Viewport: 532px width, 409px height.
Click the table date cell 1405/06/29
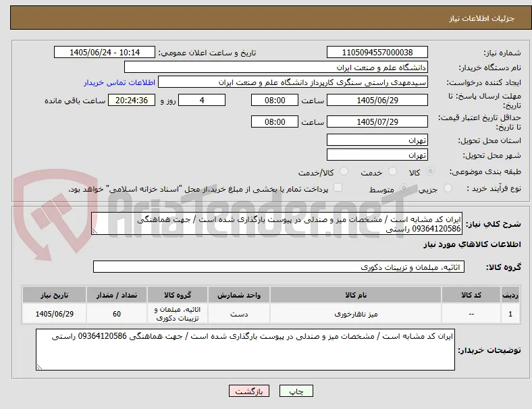54,314
